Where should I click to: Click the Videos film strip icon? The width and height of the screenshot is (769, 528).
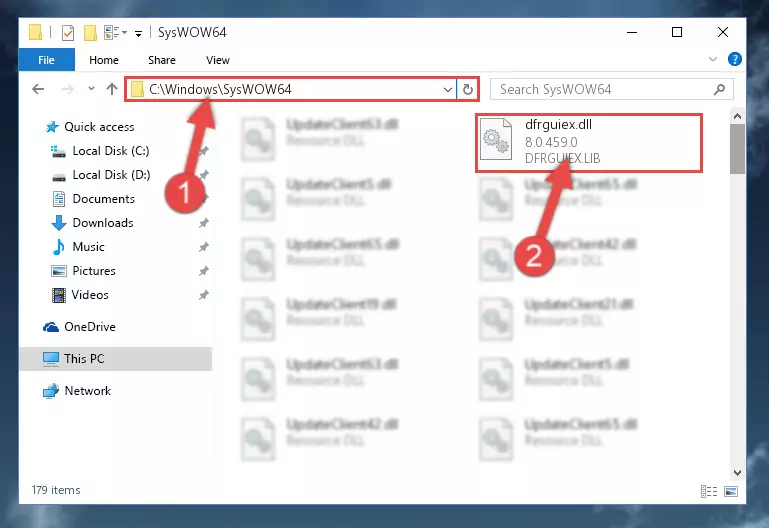[59, 295]
